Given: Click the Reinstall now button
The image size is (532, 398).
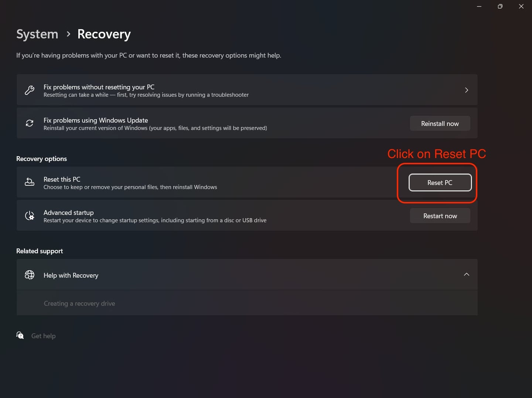Looking at the screenshot, I should (440, 124).
